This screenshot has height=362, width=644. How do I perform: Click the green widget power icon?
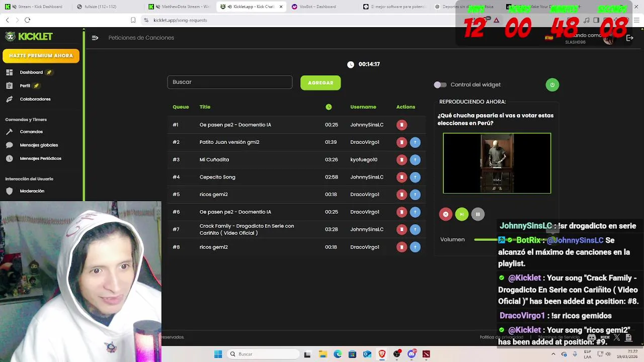tap(552, 84)
